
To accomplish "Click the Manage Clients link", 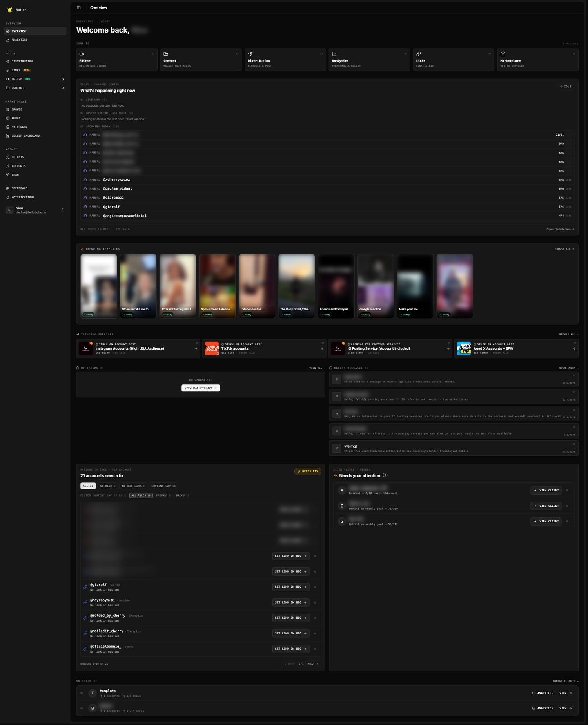I will coord(565,681).
